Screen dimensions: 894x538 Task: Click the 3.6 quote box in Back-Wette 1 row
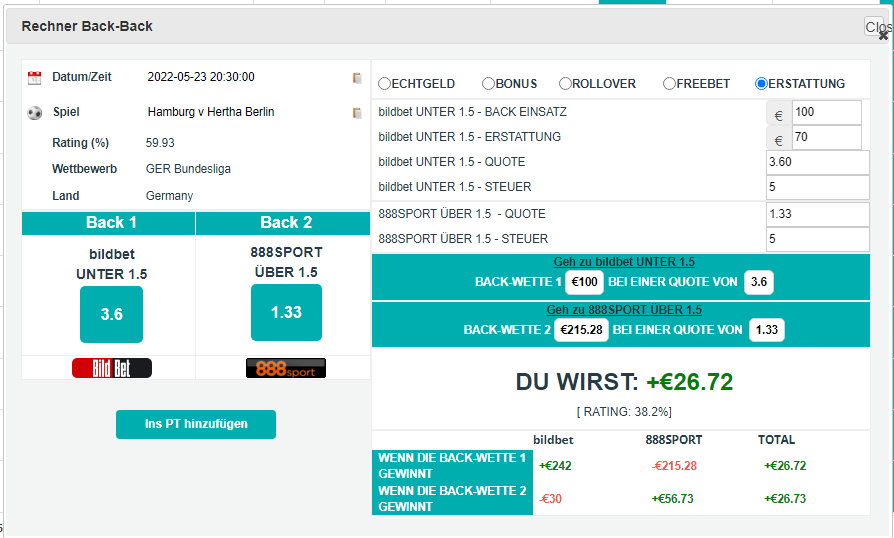[758, 282]
